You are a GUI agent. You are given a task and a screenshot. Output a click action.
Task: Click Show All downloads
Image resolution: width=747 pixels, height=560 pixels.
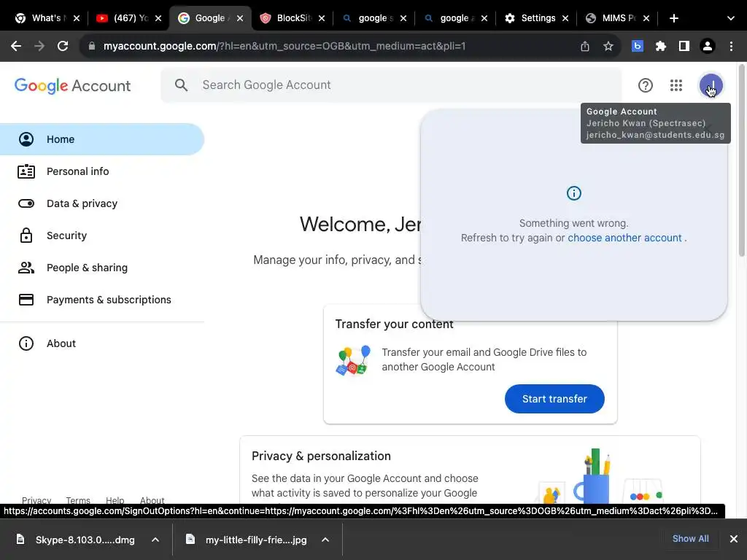pyautogui.click(x=690, y=539)
